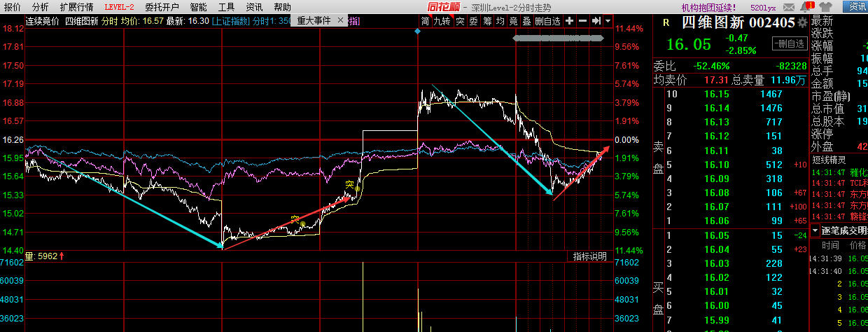868x332 pixels.
Task: Open the 智能 menu
Action: click(x=198, y=7)
